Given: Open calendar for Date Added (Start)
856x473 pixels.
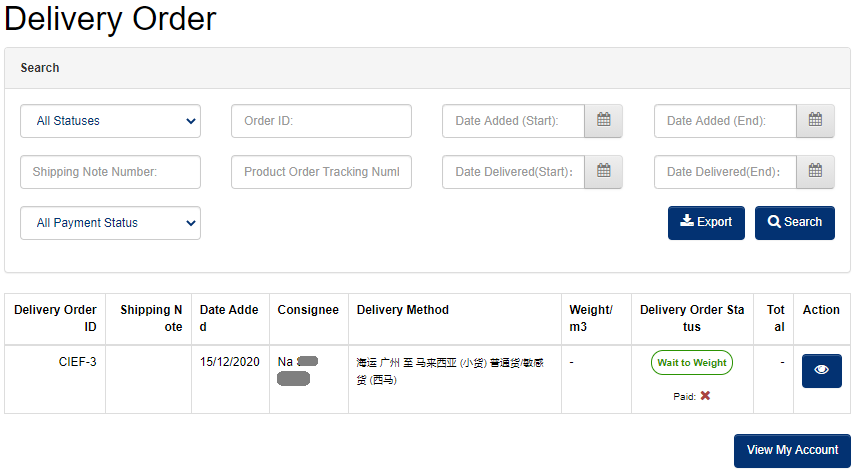Looking at the screenshot, I should pyautogui.click(x=603, y=121).
